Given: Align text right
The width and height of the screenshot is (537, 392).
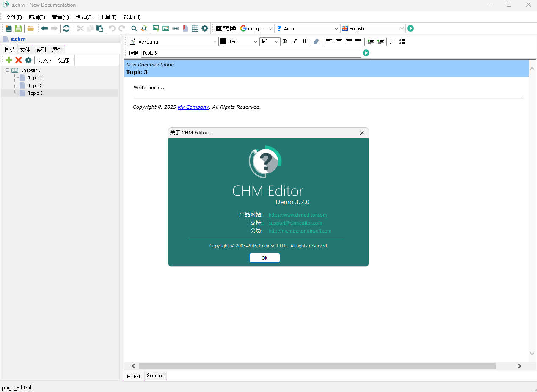Looking at the screenshot, I should (x=349, y=41).
